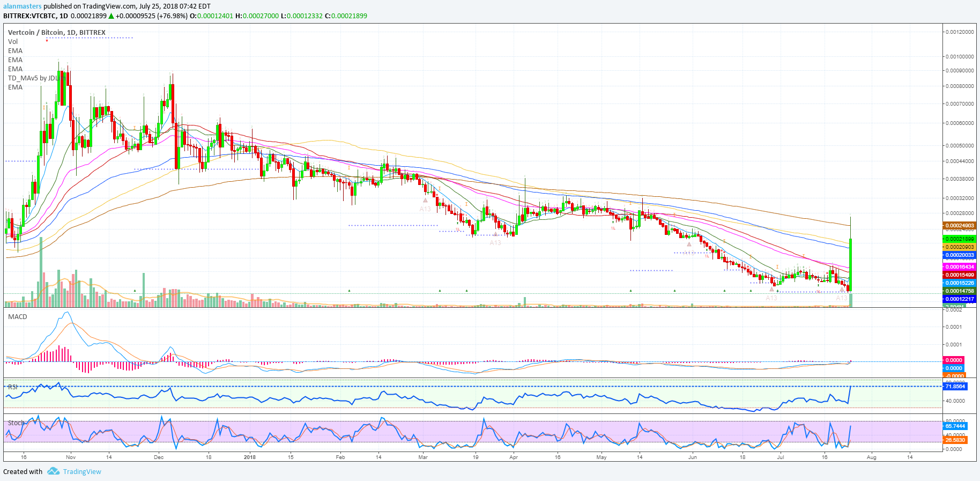
Task: Select the 'Vertcoin / Bitcoin, 1D, BITTREX' chart title
Action: click(x=57, y=33)
